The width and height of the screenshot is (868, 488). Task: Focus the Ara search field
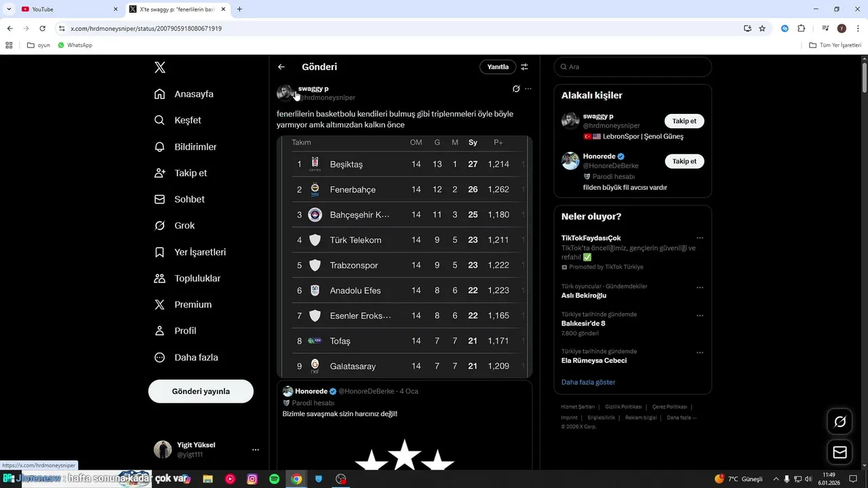point(633,67)
